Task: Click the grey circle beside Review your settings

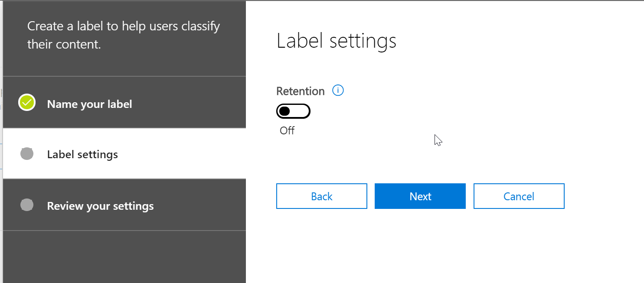Action: 27,205
